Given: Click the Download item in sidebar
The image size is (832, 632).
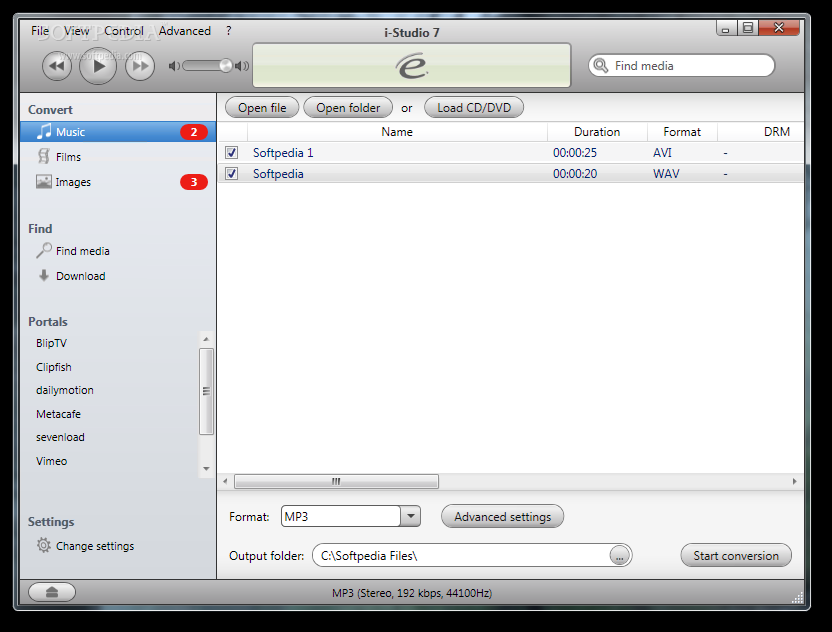Looking at the screenshot, I should 80,276.
